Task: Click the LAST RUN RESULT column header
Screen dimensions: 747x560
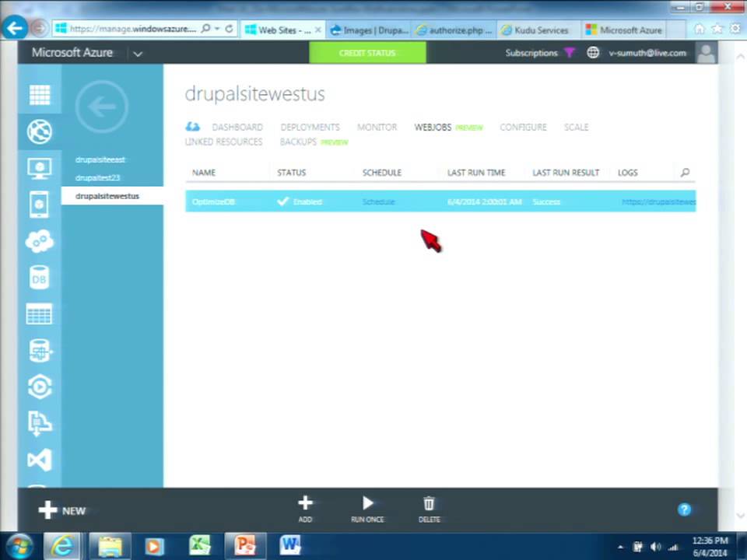Action: 566,173
